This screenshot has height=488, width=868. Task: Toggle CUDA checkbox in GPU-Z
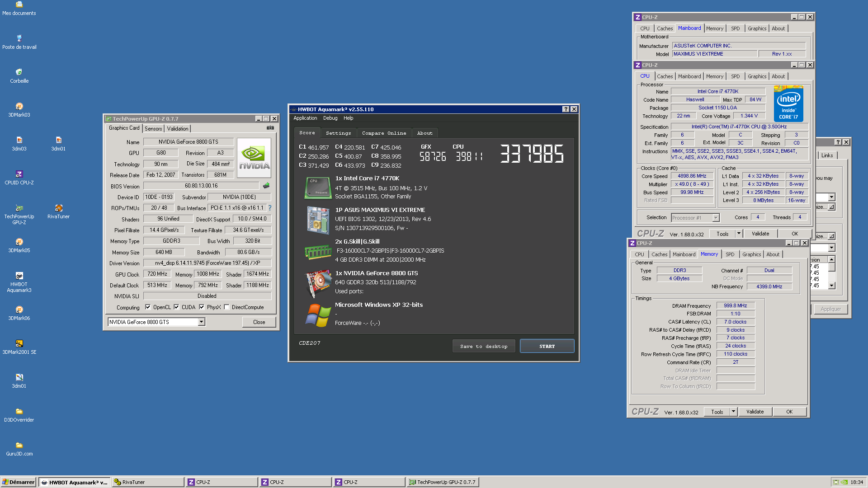point(176,307)
